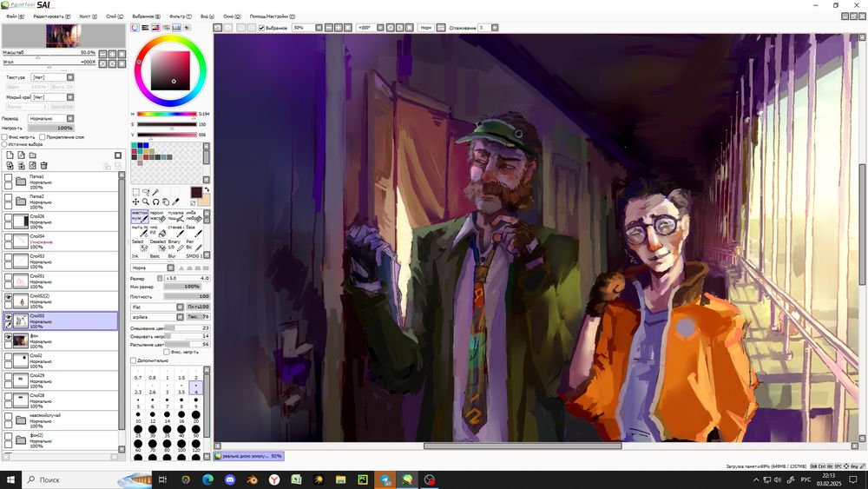Create a new linework layer
The image size is (868, 489).
(x=21, y=155)
